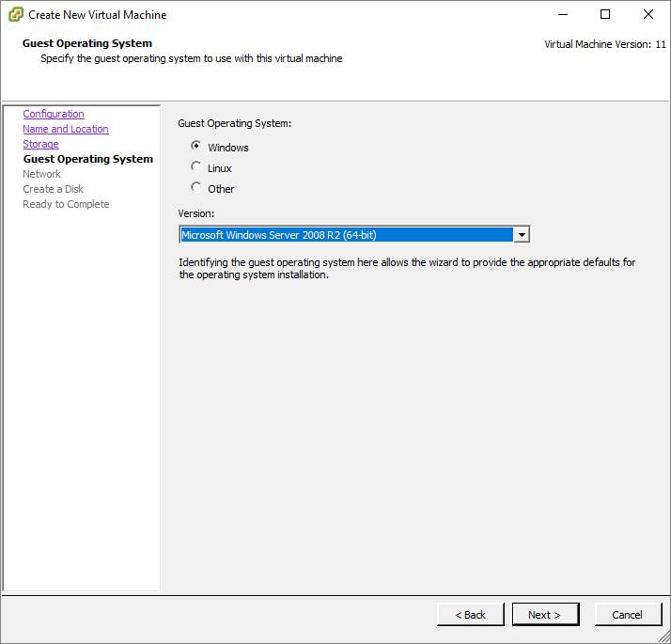Click the Guest Operating System step in sidebar
This screenshot has height=644, width=671.
coord(87,159)
